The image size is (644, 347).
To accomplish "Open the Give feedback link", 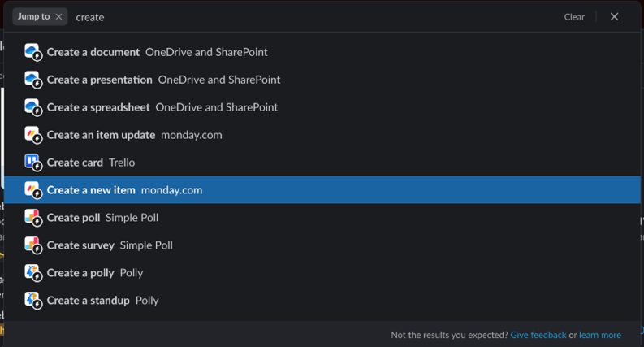I will click(x=538, y=335).
